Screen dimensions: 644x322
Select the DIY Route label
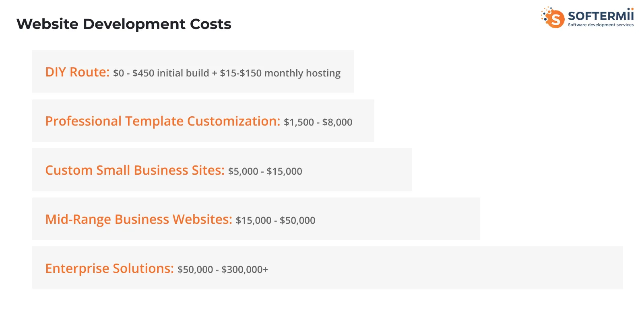(x=77, y=72)
